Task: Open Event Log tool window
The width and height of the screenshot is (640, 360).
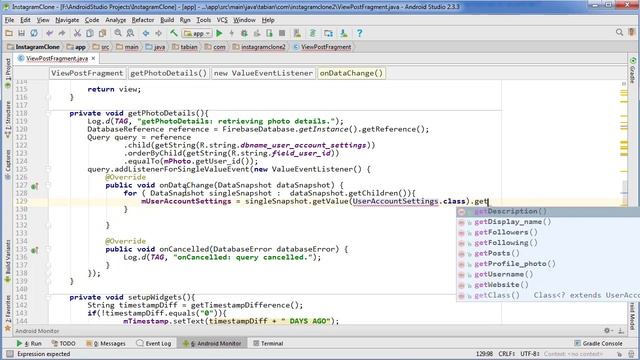Action: coord(154,344)
